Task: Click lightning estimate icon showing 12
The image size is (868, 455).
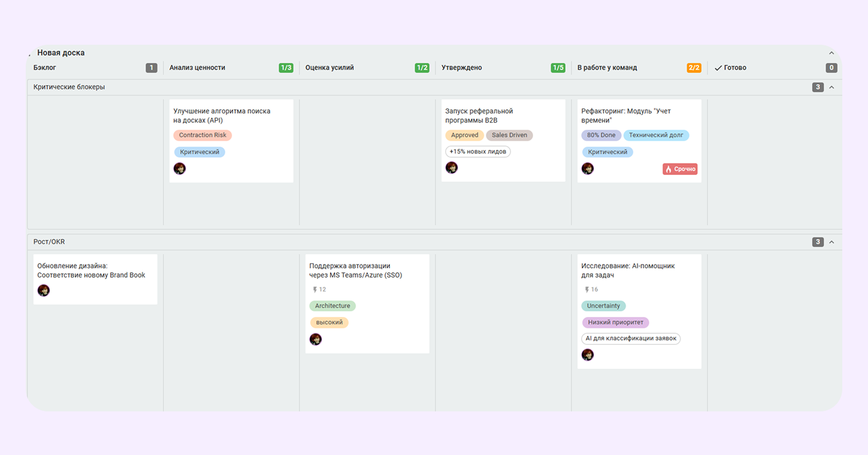Action: point(315,290)
